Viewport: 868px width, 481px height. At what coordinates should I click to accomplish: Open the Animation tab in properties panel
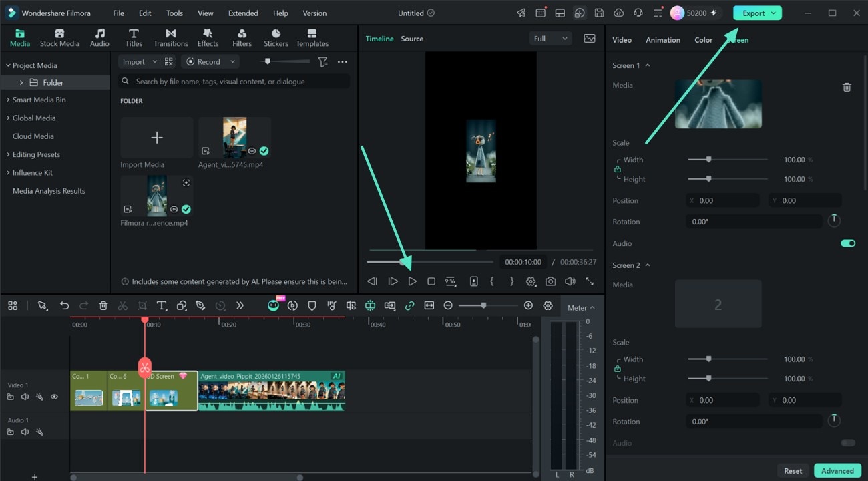(663, 40)
